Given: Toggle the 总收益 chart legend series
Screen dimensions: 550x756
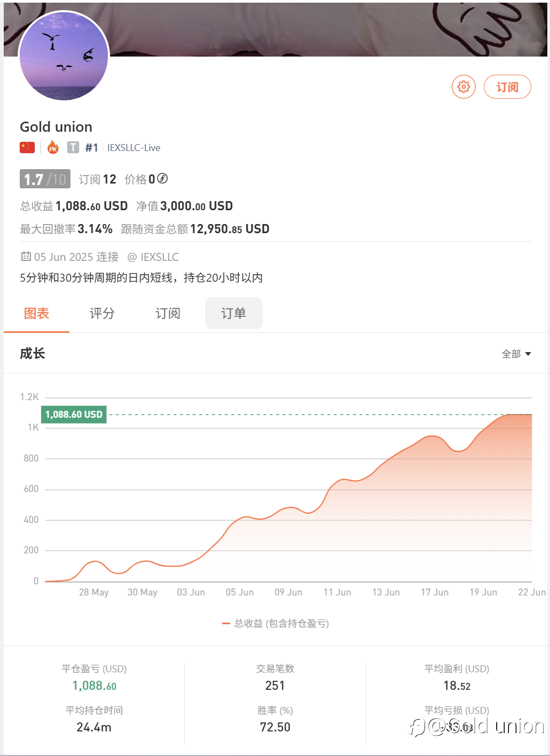Looking at the screenshot, I should pyautogui.click(x=276, y=623).
